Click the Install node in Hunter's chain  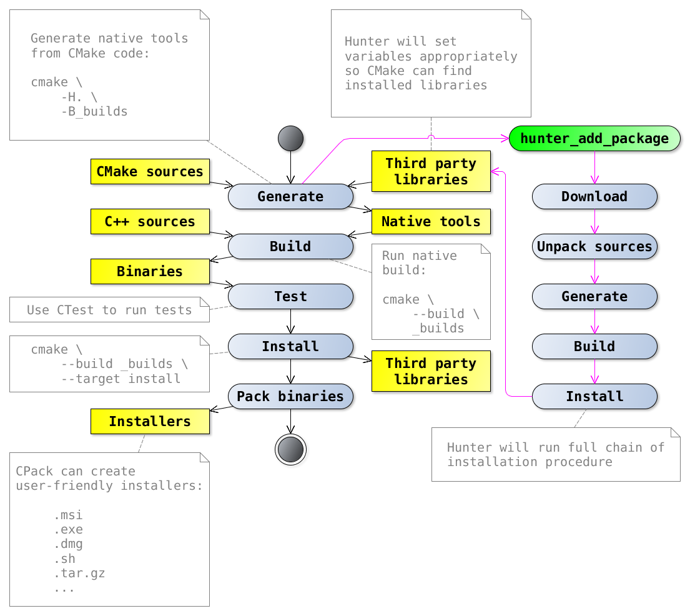pyautogui.click(x=594, y=396)
